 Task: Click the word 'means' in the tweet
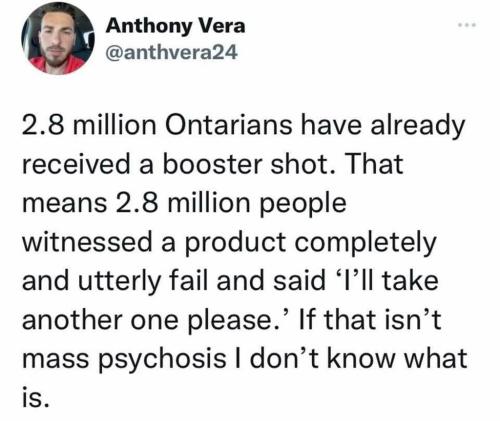click(x=65, y=203)
